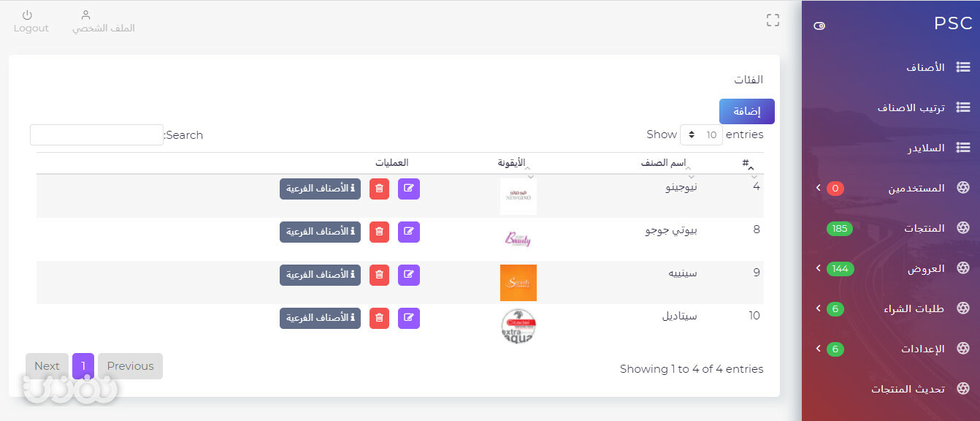Expand the طلبات الشراء sidebar submenu
This screenshot has width=980, height=421.
819,308
